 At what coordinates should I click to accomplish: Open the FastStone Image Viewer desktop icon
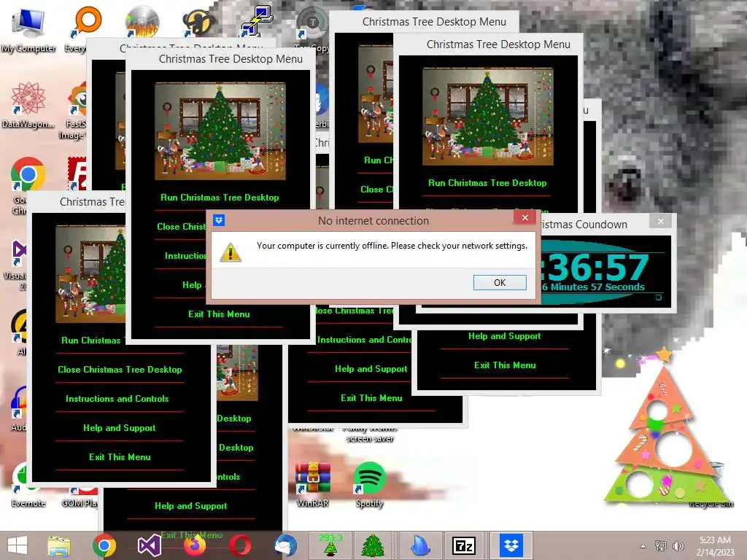tap(75, 111)
